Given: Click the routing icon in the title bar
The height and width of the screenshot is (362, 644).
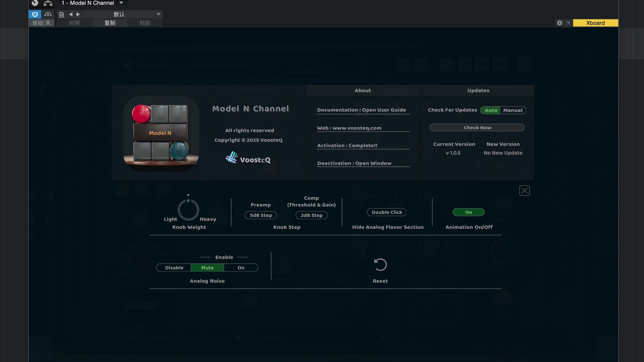Looking at the screenshot, I should [48, 3].
